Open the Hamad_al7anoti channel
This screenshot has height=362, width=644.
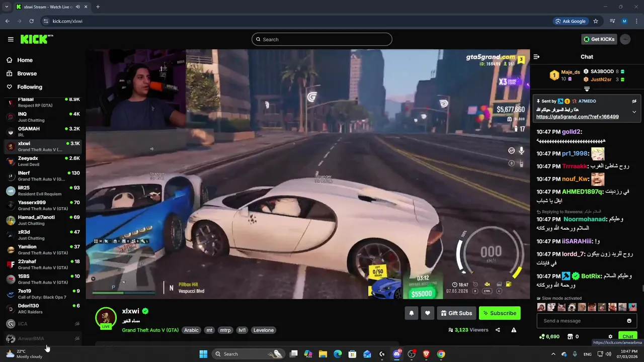[42, 220]
